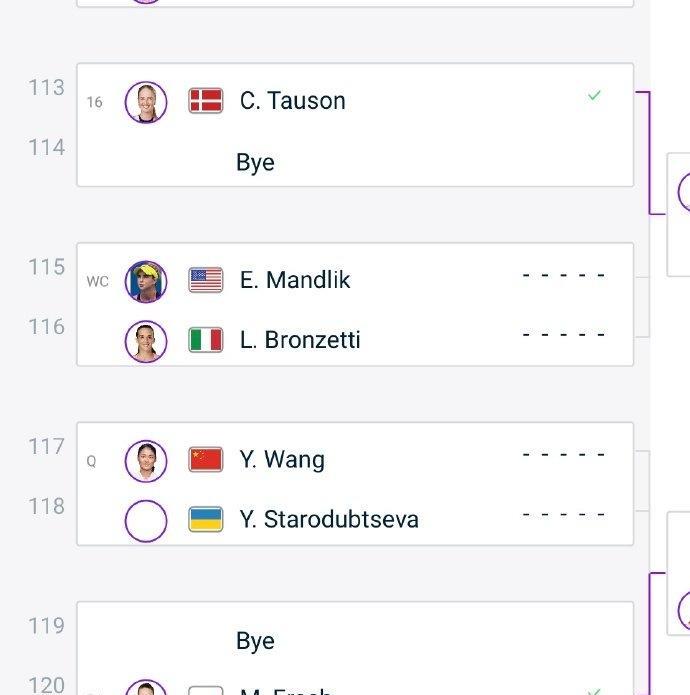This screenshot has height=695, width=690.
Task: Click the United States flag icon
Action: coord(206,280)
